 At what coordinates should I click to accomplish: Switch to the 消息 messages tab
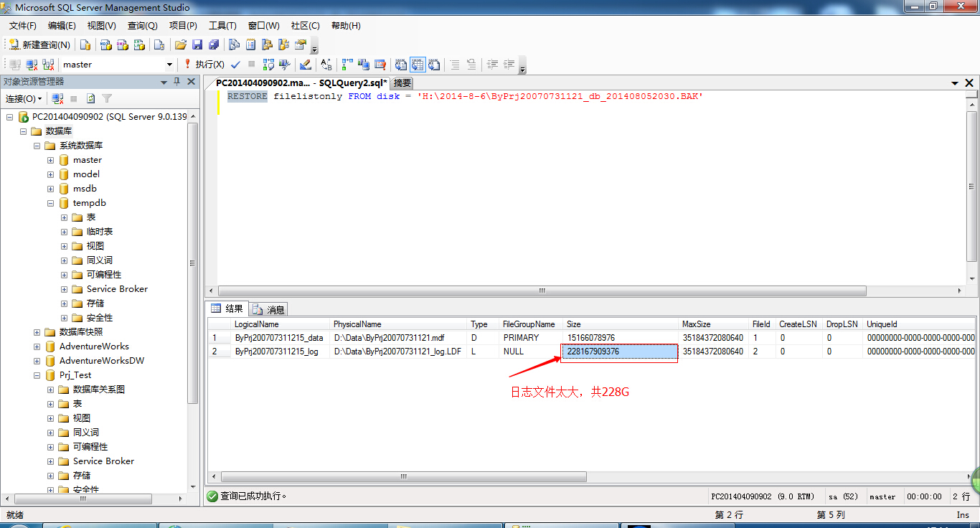(269, 309)
